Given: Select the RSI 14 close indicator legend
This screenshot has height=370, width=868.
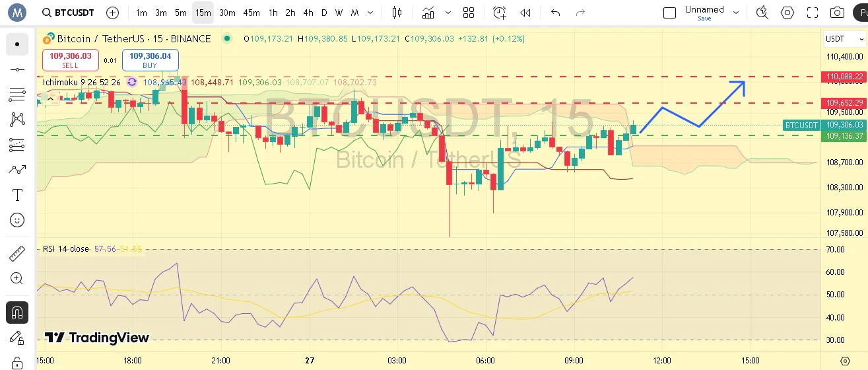Looking at the screenshot, I should click(x=65, y=249).
